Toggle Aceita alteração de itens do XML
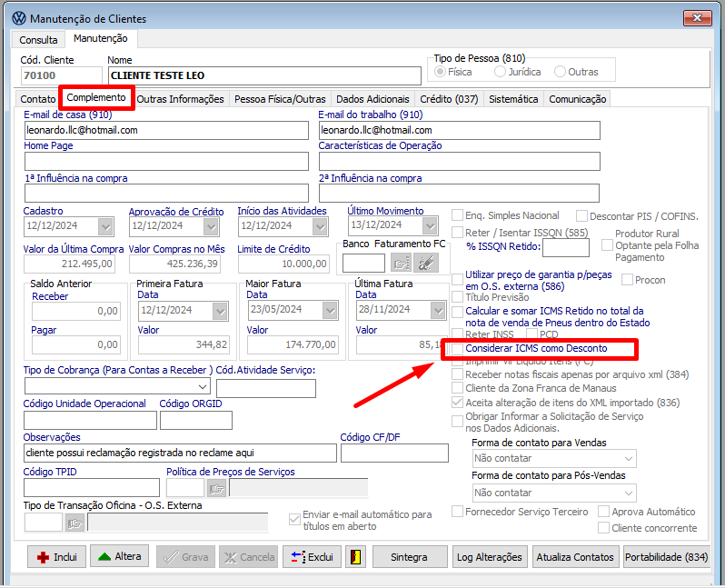Image resolution: width=725 pixels, height=588 pixels. tap(457, 403)
